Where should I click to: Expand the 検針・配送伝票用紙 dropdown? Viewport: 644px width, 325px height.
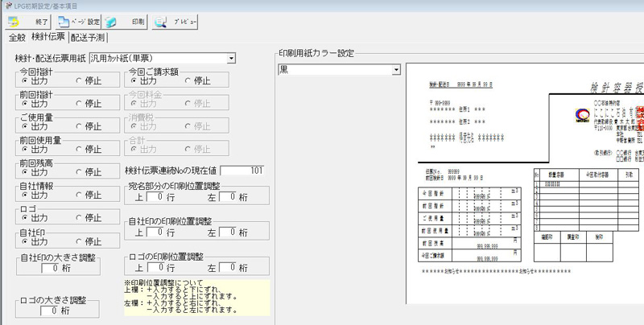point(231,58)
